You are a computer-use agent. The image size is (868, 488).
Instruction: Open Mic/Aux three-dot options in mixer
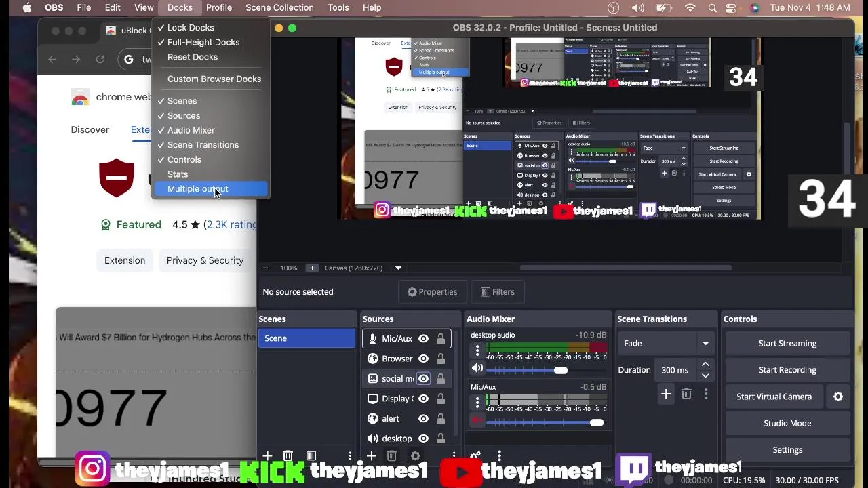(477, 403)
